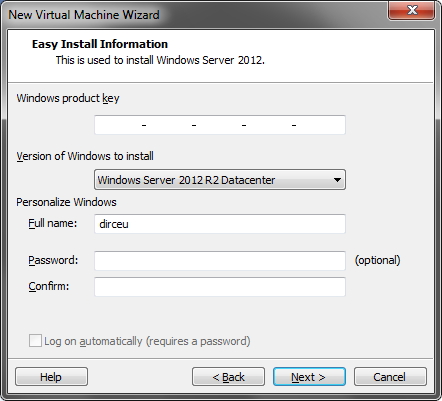Cancel the New Virtual Machine Wizard
The height and width of the screenshot is (401, 442).
[x=390, y=377]
